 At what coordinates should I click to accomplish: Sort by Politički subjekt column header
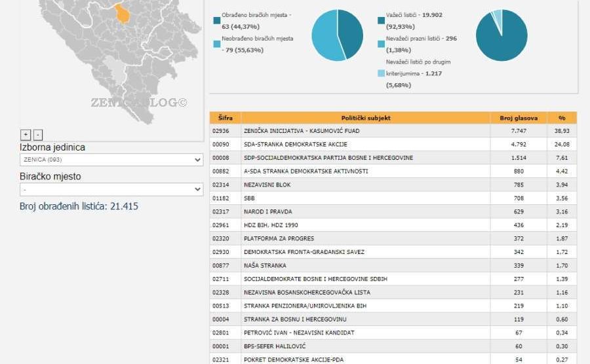[x=366, y=118]
